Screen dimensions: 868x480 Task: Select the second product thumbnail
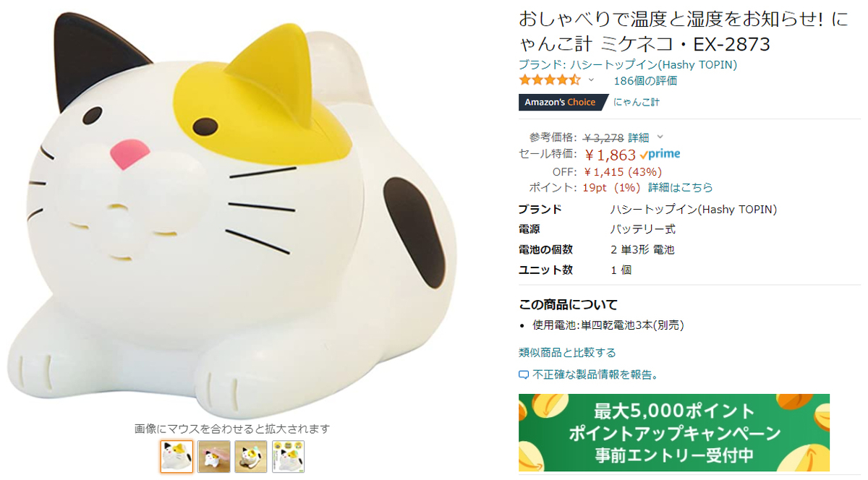[214, 456]
